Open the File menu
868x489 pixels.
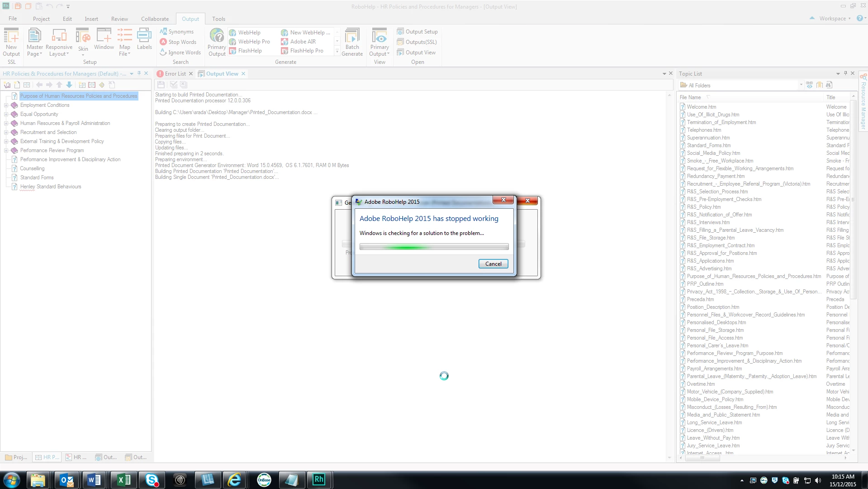coord(13,19)
